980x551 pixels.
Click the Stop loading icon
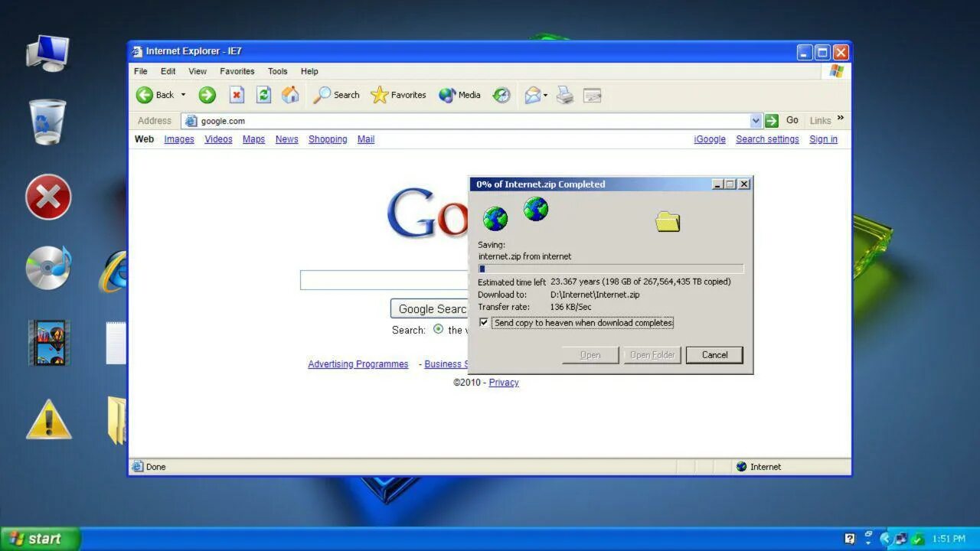[x=237, y=95]
